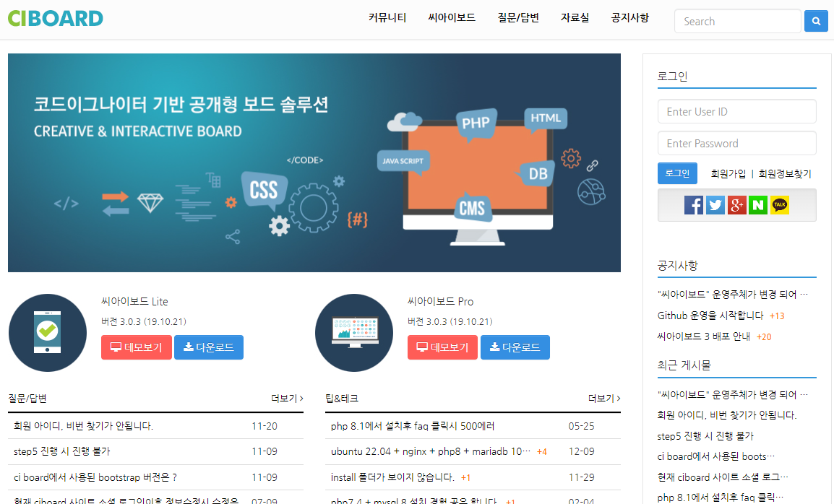Click the 11-20 date cell

pyautogui.click(x=265, y=426)
